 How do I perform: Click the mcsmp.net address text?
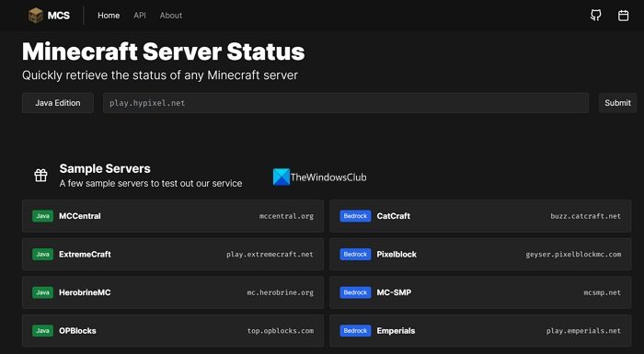(602, 292)
